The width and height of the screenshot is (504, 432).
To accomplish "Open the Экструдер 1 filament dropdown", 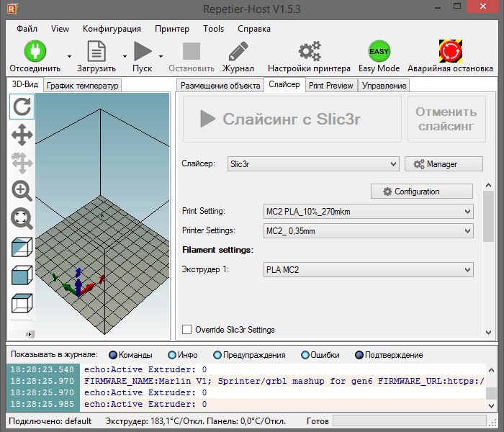I will point(369,269).
